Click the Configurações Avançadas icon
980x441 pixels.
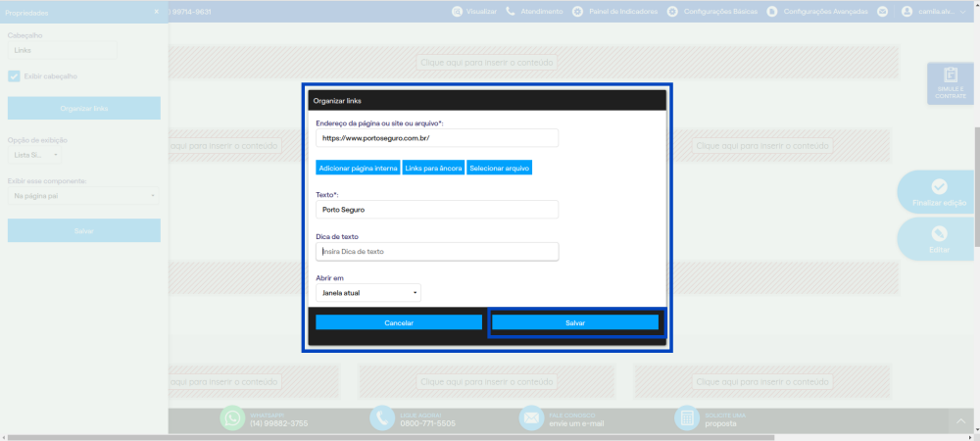point(772,11)
